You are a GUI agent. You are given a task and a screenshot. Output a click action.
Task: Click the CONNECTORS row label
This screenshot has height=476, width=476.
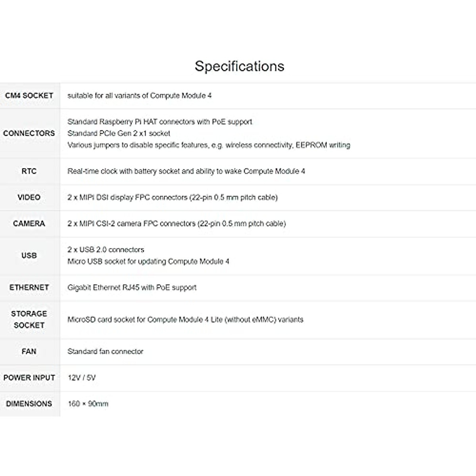[29, 133]
